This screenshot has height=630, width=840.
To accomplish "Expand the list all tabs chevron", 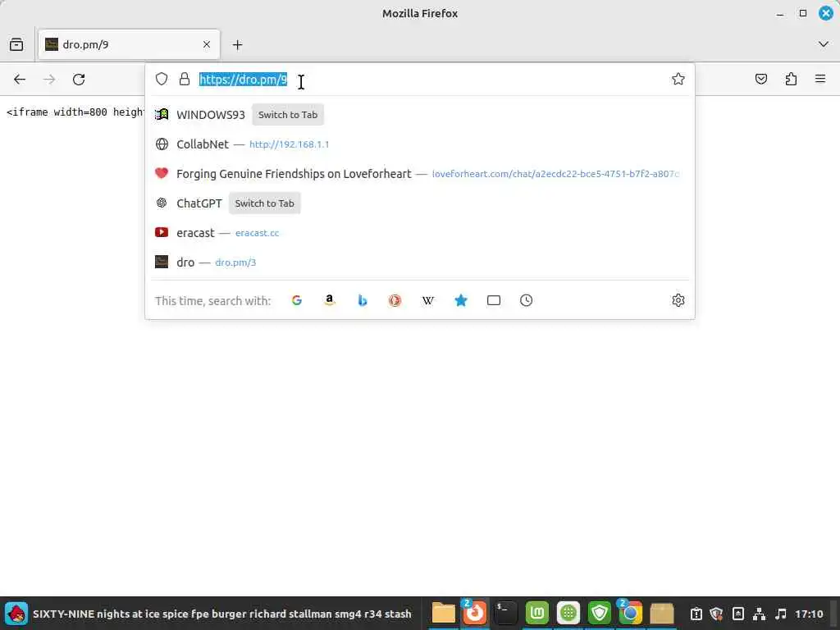I will 824,44.
